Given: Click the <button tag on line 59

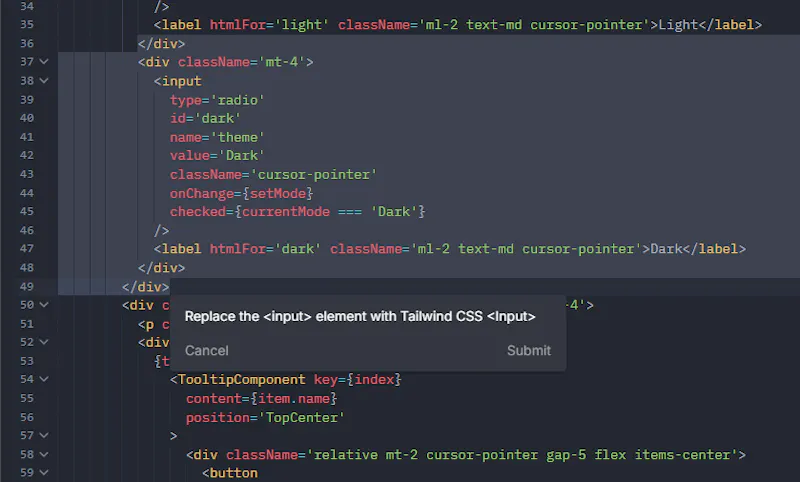Looking at the screenshot, I should click(x=230, y=473).
